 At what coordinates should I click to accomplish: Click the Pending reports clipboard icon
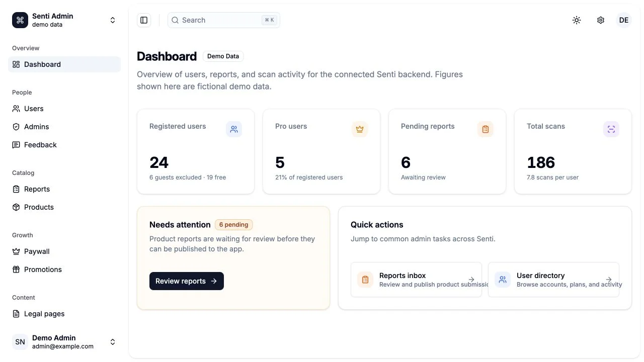486,129
